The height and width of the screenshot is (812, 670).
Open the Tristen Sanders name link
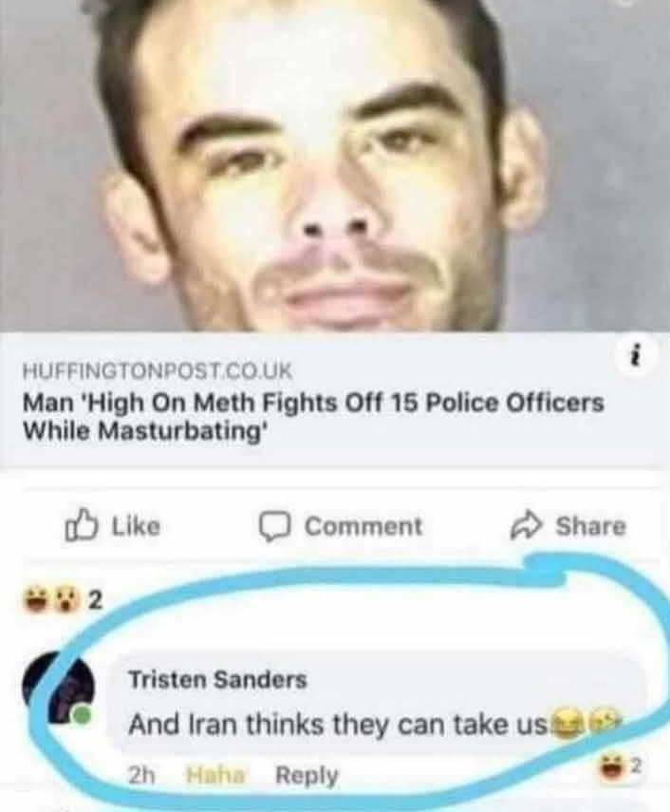(217, 679)
